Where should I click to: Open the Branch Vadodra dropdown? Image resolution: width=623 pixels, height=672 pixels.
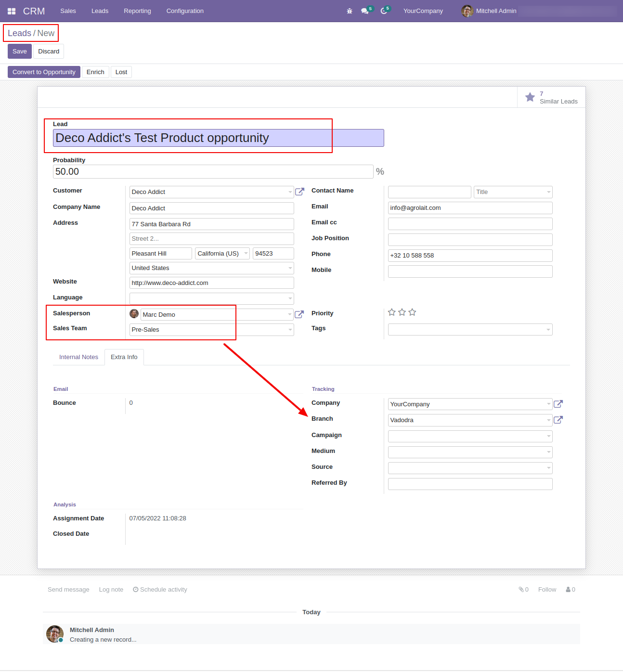coord(470,420)
